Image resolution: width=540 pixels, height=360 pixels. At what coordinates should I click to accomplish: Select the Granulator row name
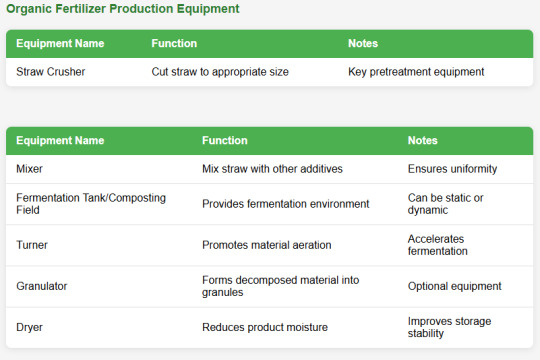pyautogui.click(x=42, y=286)
